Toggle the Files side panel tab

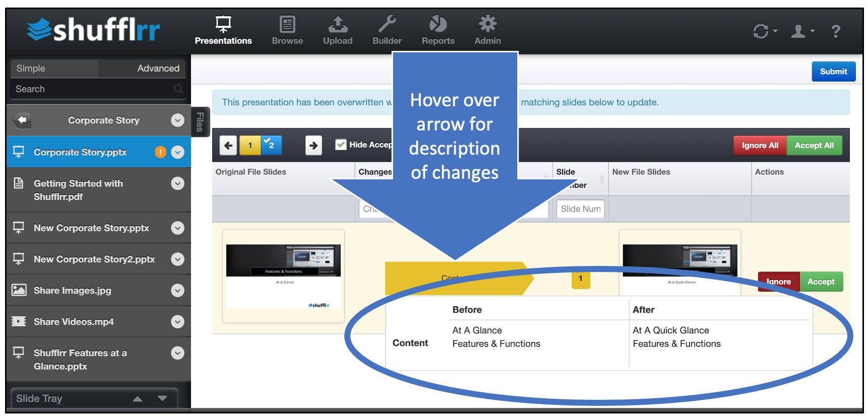[200, 122]
